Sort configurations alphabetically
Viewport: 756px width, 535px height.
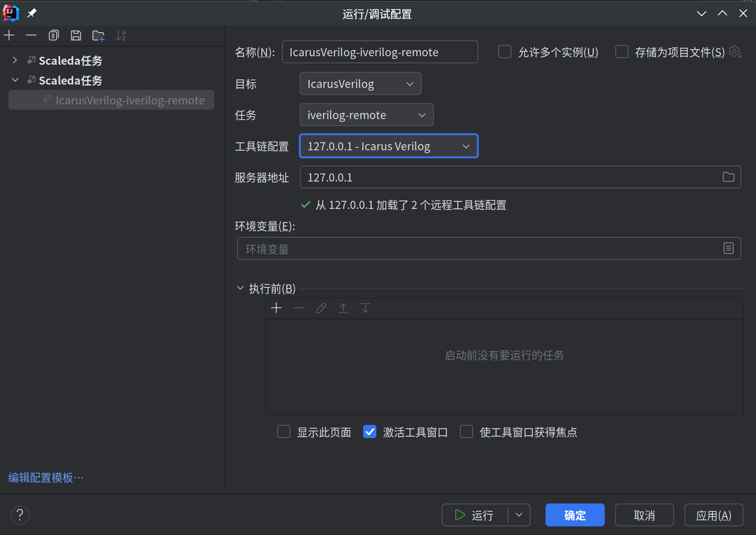pos(120,35)
